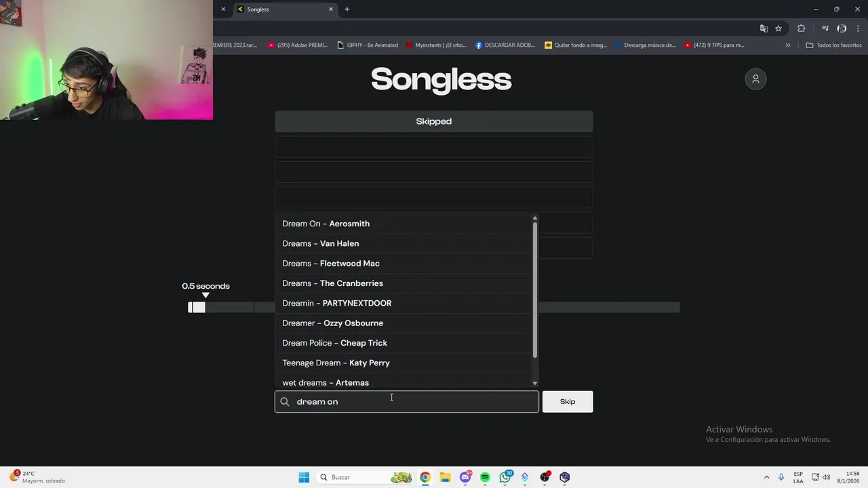Open the Todos los favoritos folder

coord(833,45)
